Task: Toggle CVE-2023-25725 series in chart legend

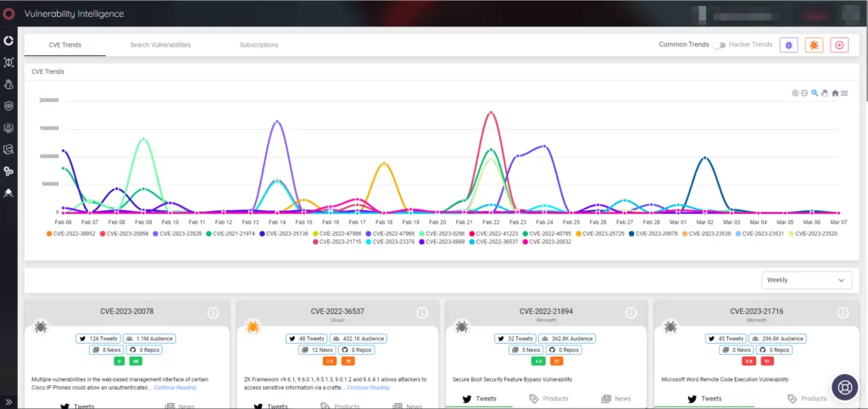Action: coord(601,233)
